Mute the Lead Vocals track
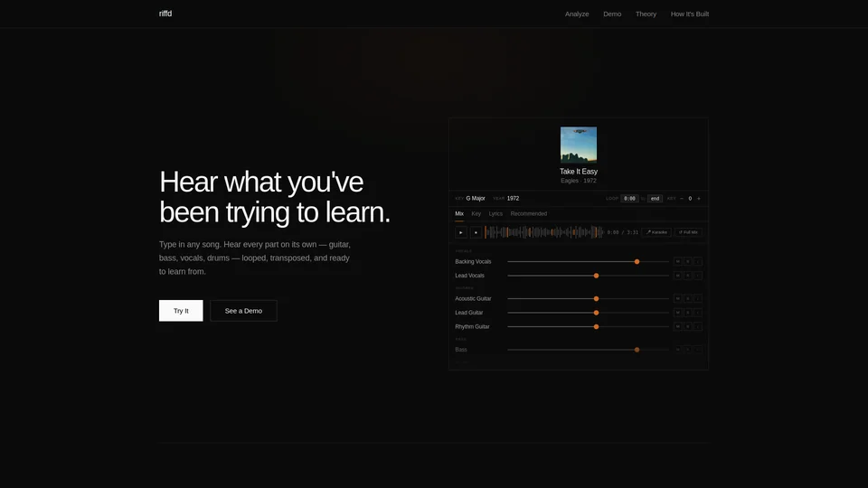868x488 pixels. click(677, 276)
